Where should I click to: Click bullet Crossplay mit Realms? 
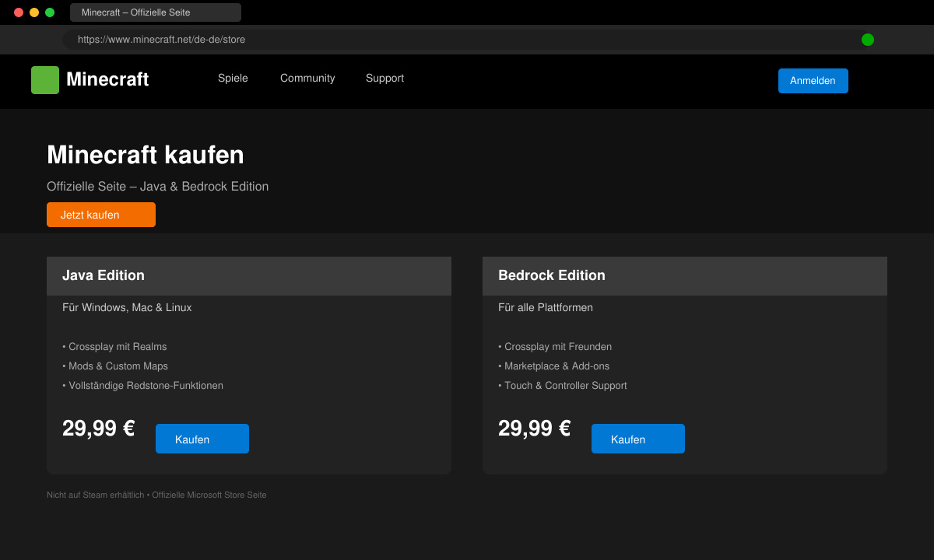(x=114, y=347)
